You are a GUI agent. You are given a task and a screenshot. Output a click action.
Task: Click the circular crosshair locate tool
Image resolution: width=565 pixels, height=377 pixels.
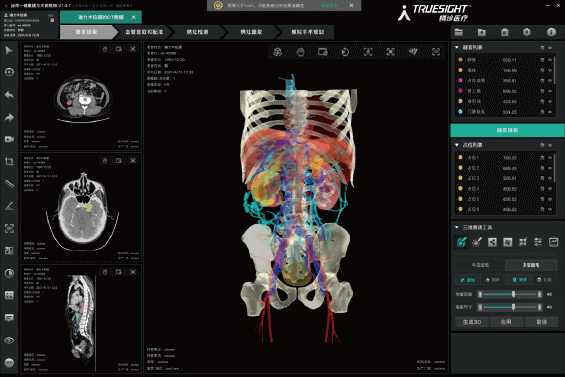pos(9,72)
